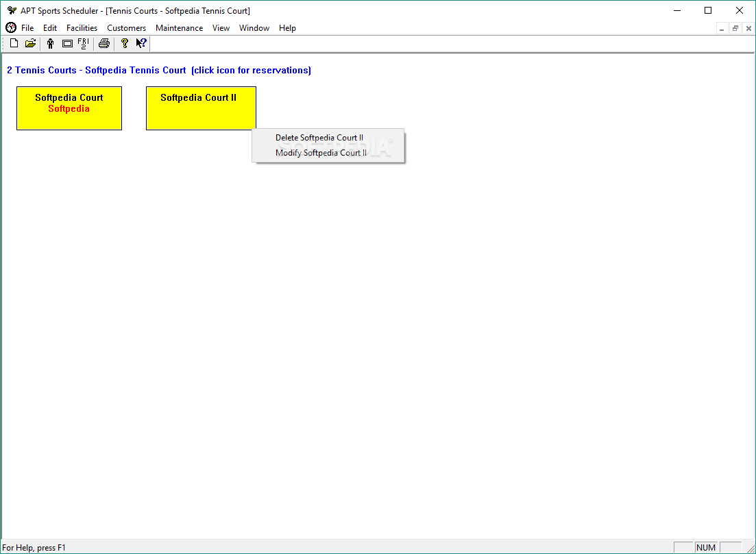Click the clock application icon in menu bar
The image size is (756, 554).
[11, 28]
